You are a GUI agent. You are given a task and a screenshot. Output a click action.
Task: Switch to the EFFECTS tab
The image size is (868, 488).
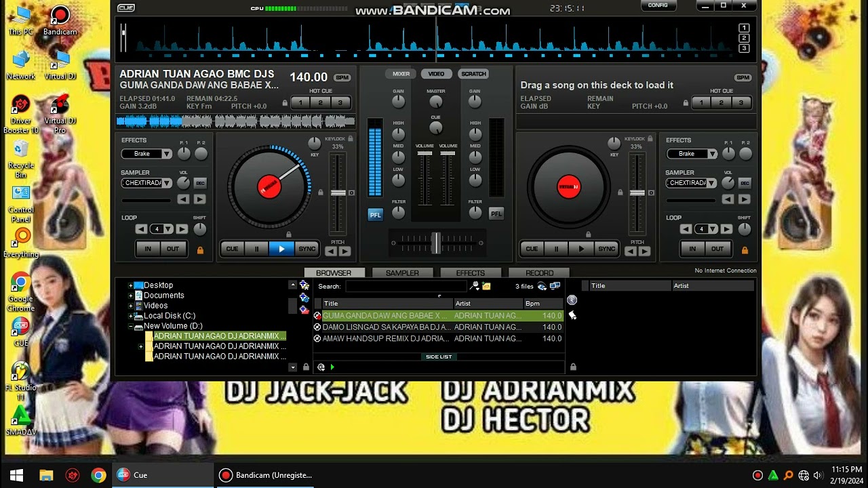471,273
